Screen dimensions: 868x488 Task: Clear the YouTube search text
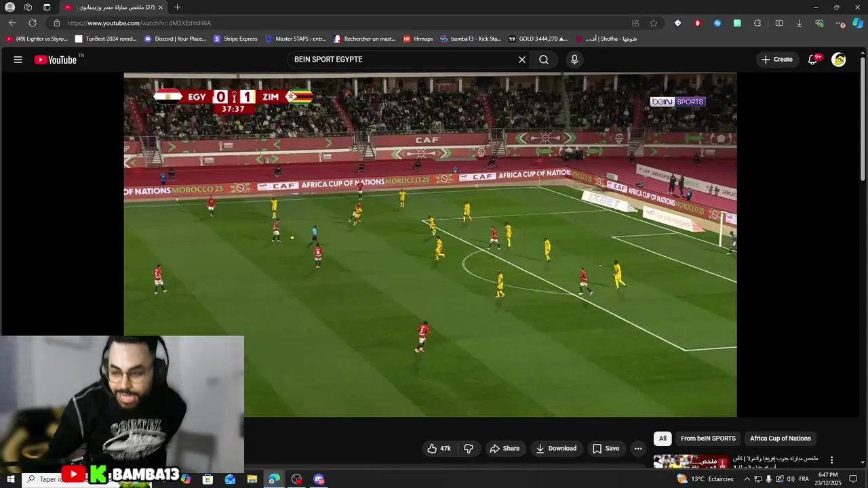click(x=522, y=60)
